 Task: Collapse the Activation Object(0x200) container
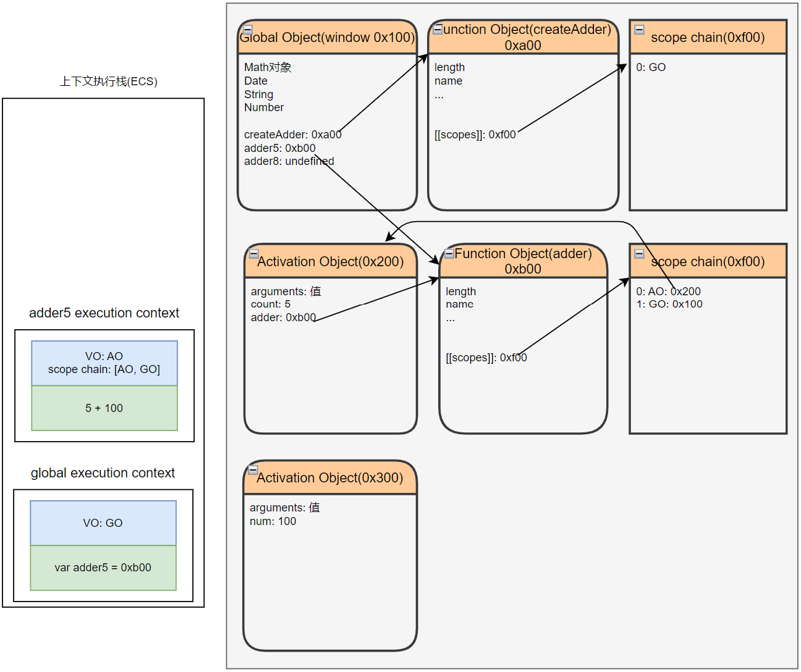point(254,253)
